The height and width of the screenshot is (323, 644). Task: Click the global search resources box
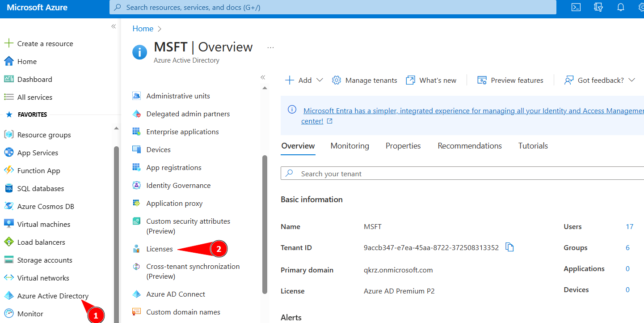[x=333, y=7]
